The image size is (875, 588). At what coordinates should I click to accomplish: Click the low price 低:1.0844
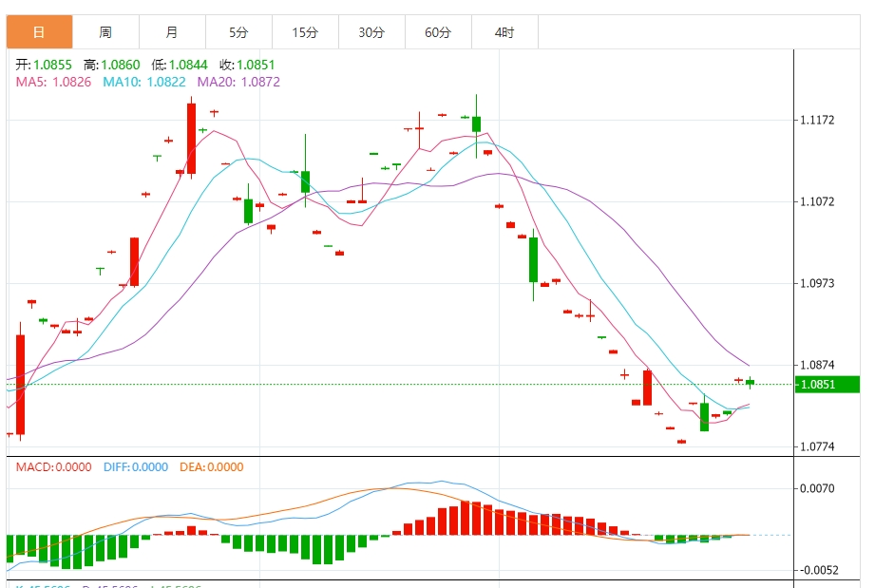(x=180, y=65)
